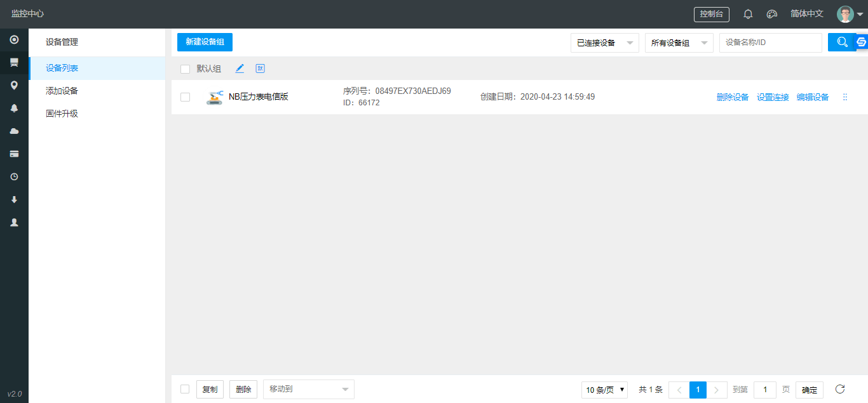This screenshot has height=403, width=868.
Task: Tick the checkbox next to NB压力表电信版
Action: pyautogui.click(x=185, y=96)
